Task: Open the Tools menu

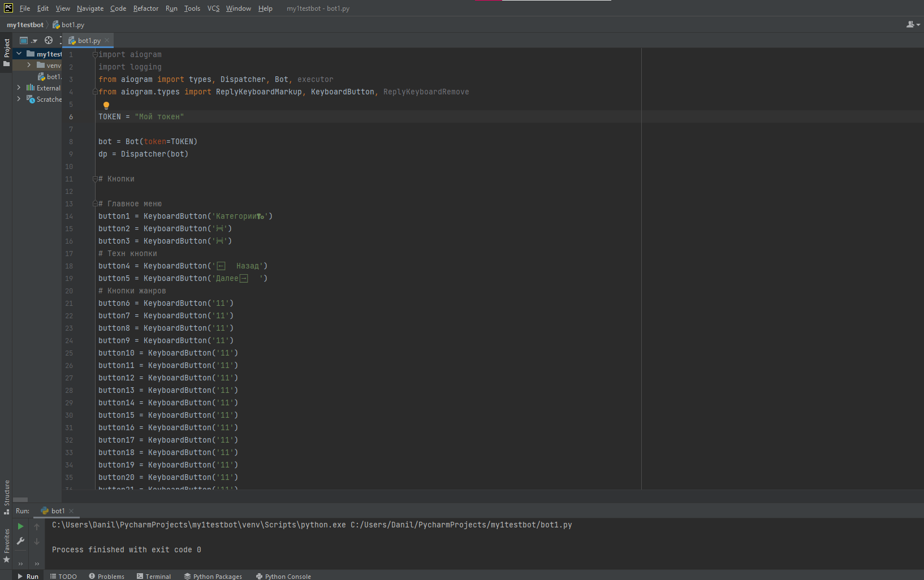Action: pos(192,8)
